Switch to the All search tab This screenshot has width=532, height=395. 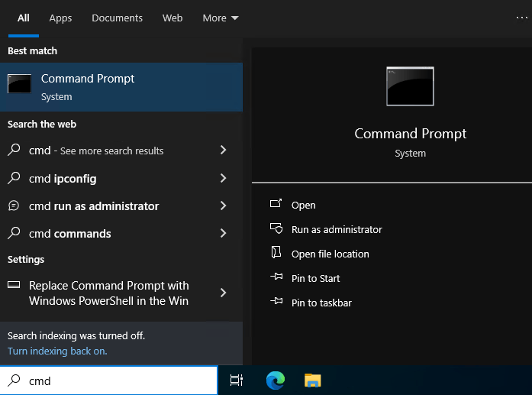click(x=24, y=18)
